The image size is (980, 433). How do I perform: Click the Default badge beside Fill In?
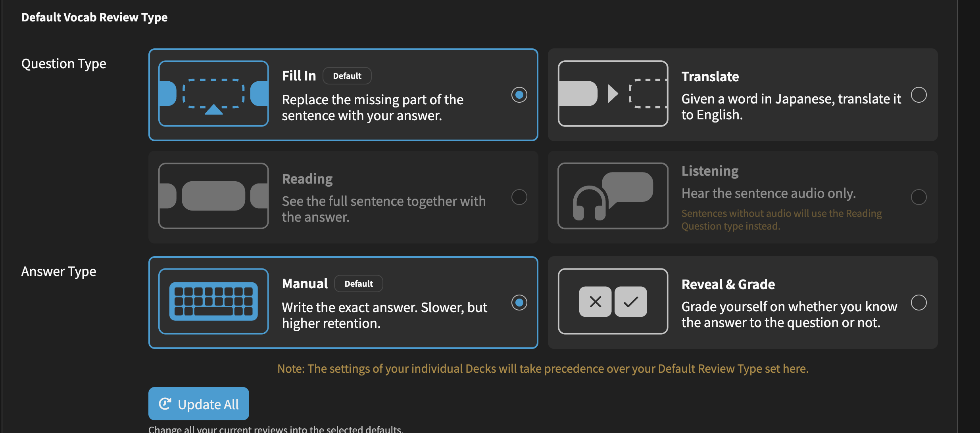[x=347, y=76]
